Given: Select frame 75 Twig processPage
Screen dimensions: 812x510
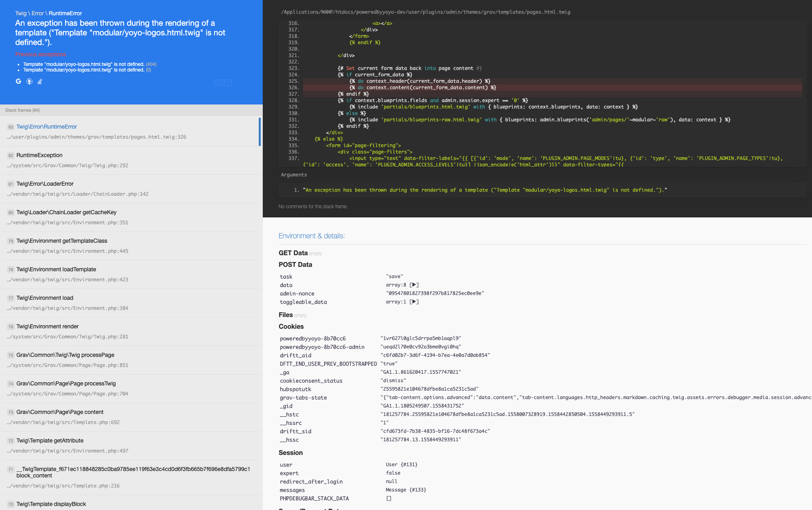Looking at the screenshot, I should 131,360.
